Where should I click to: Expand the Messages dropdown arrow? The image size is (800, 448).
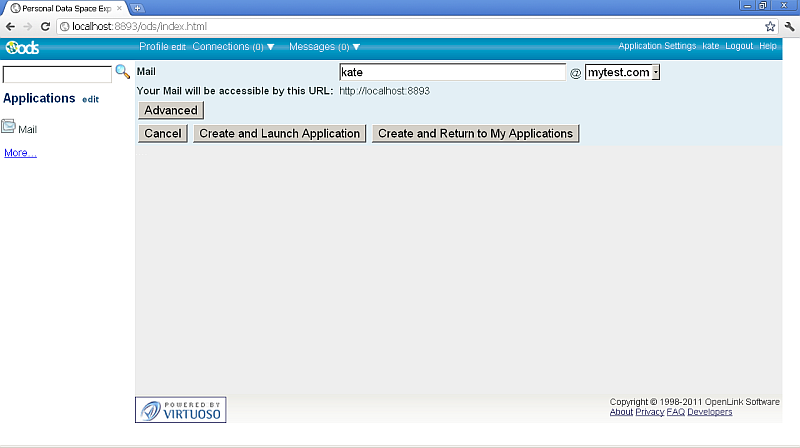click(356, 47)
